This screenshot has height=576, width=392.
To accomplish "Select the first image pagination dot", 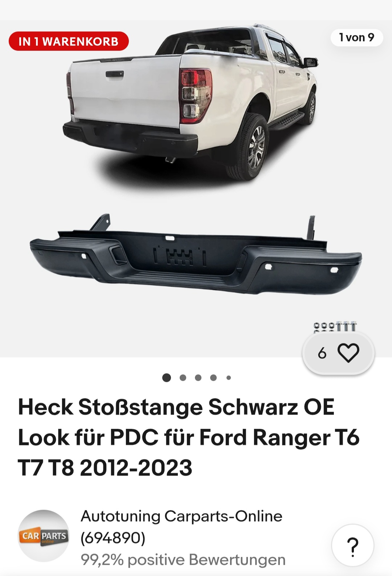I will pos(167,378).
